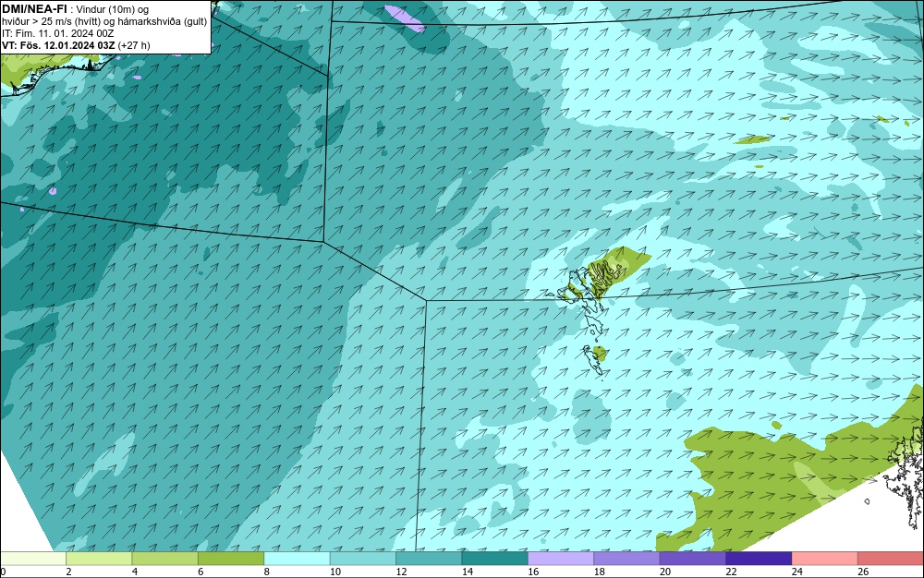
Task: Click the legend scale value 18
Action: pyautogui.click(x=600, y=572)
